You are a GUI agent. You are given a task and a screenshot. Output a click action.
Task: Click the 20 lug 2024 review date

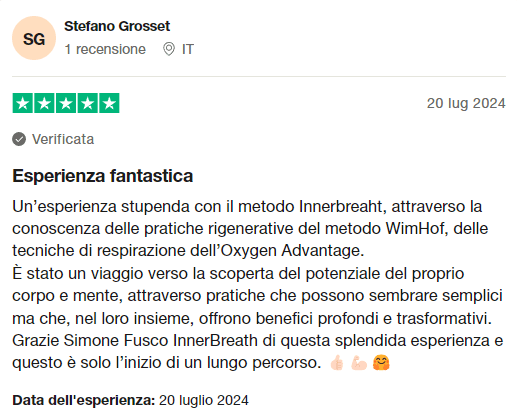click(466, 103)
